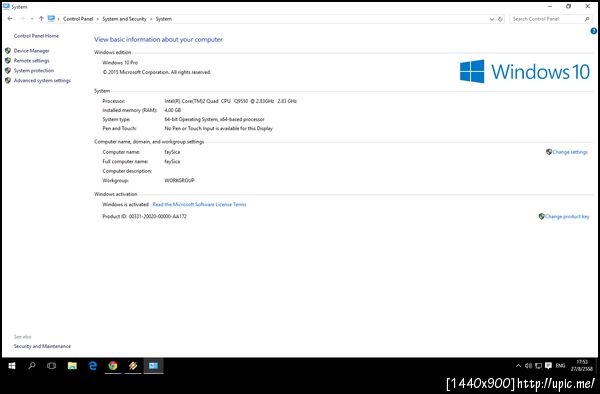Click the View basic information heading
This screenshot has width=600, height=394.
158,39
